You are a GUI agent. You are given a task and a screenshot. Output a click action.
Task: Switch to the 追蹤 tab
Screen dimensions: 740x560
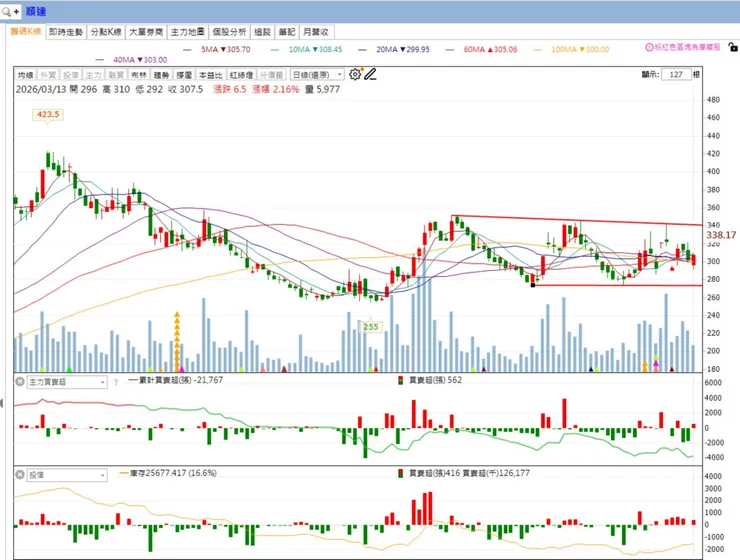[x=262, y=32]
